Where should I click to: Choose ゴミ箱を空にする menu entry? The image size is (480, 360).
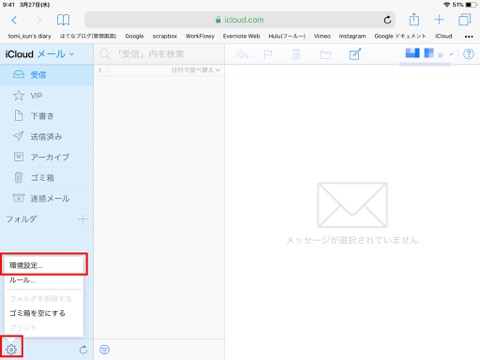(44, 313)
